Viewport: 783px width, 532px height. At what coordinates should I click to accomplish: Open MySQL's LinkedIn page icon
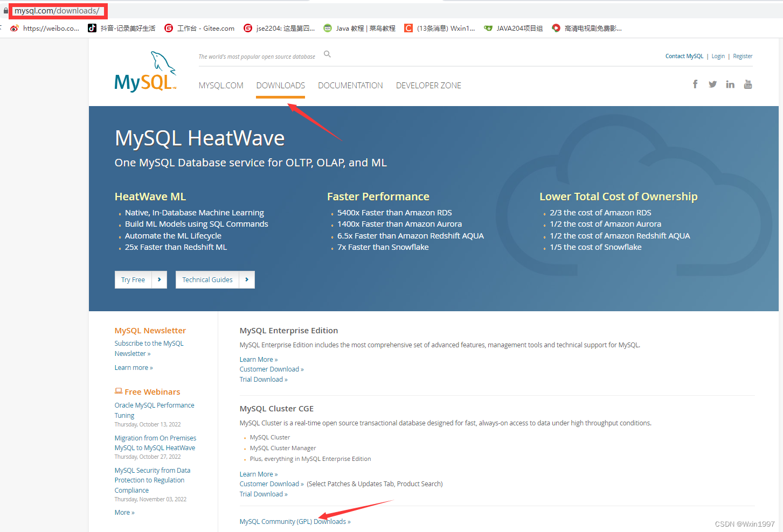[x=730, y=84]
